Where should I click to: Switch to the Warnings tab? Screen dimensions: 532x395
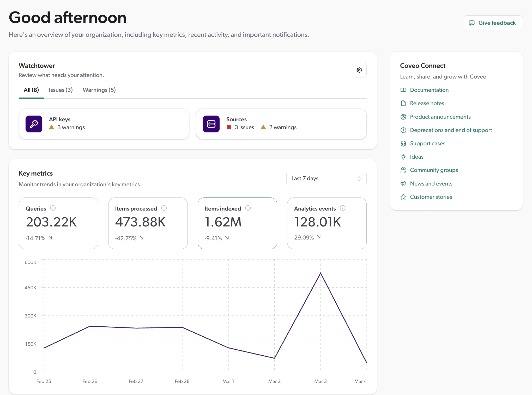click(99, 90)
